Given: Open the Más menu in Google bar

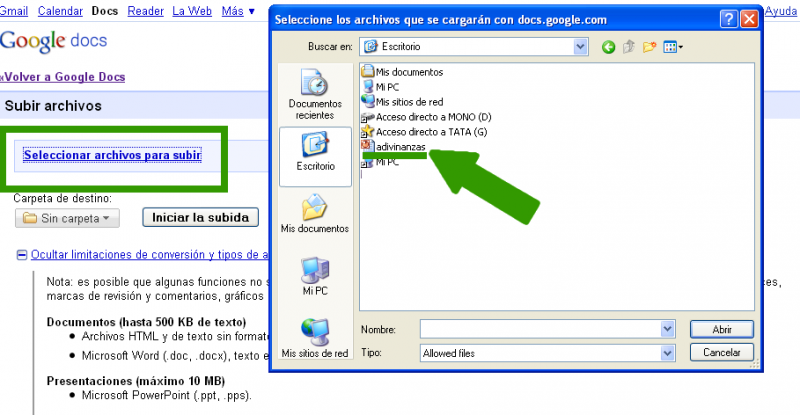Looking at the screenshot, I should coord(238,11).
